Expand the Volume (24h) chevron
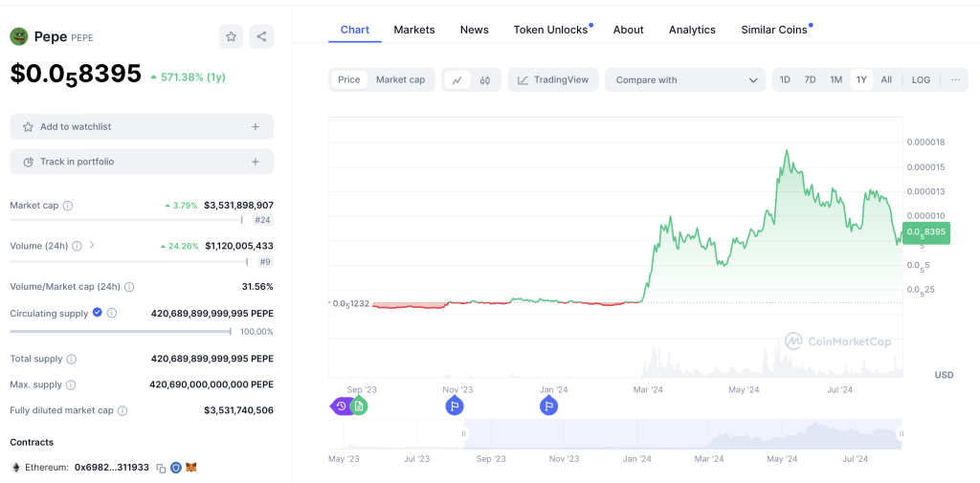The height and width of the screenshot is (483, 980). (x=92, y=245)
